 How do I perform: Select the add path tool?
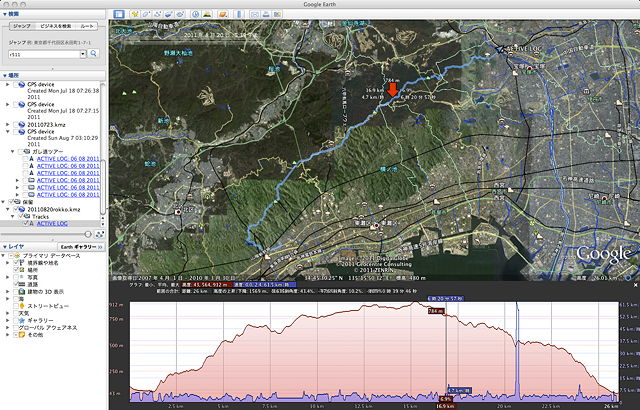[157, 14]
